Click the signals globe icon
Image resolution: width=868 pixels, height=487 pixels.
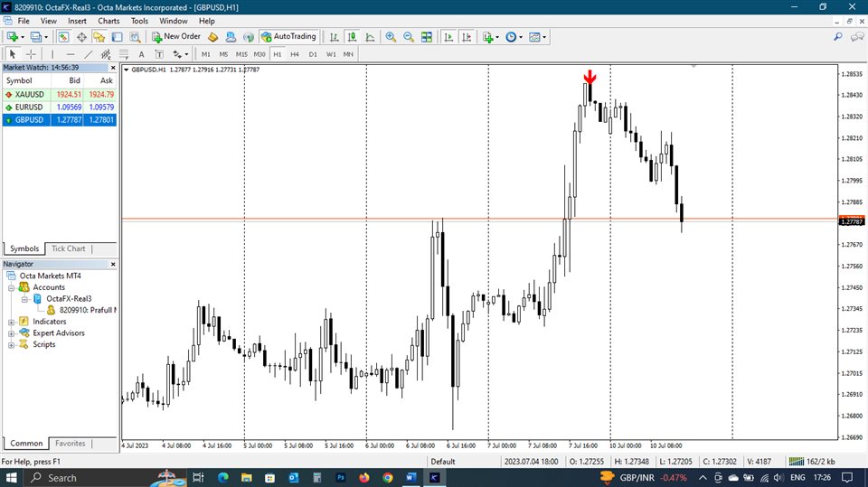pyautogui.click(x=249, y=37)
